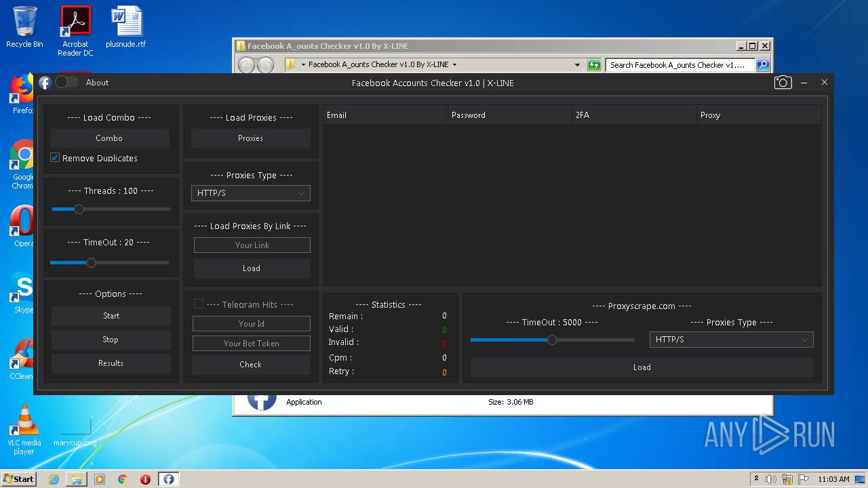Click Explorer forward navigation arrow

[x=266, y=65]
